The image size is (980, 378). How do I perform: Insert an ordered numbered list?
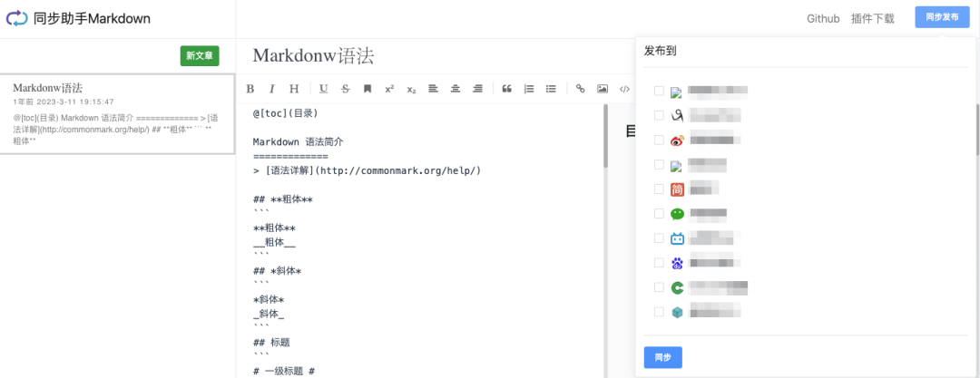529,89
